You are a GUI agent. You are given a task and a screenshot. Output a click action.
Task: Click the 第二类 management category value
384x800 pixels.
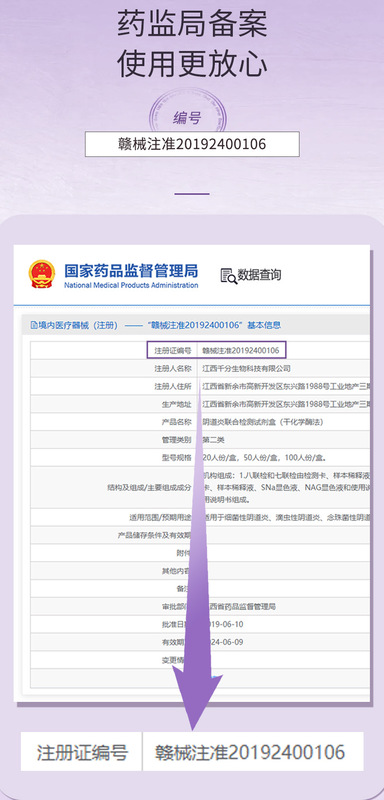pyautogui.click(x=214, y=439)
